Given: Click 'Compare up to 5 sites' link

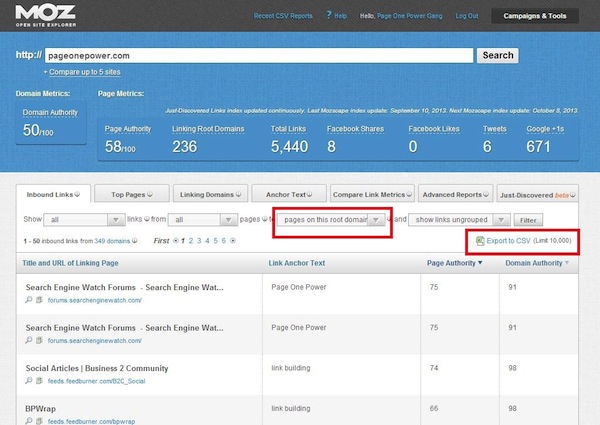Looking at the screenshot, I should click(85, 72).
